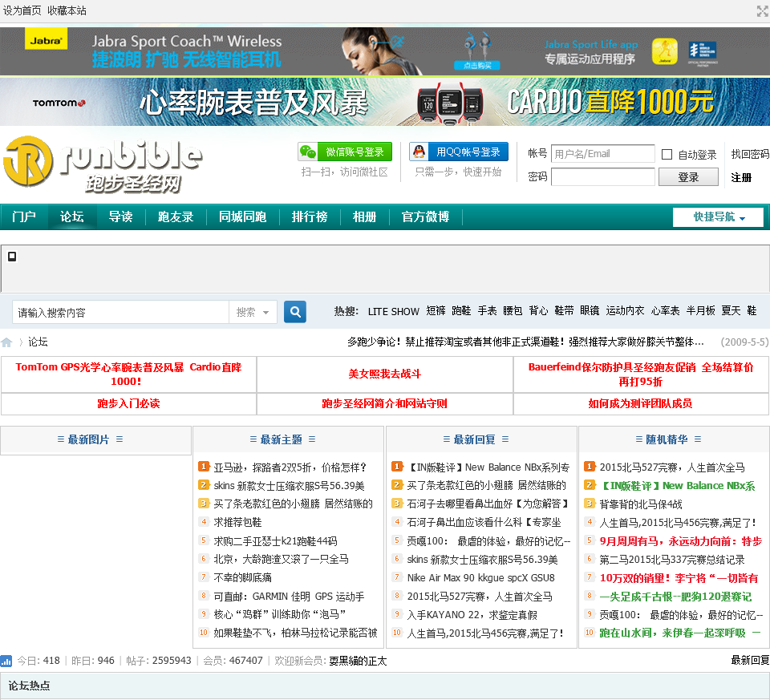
Task: Click 设为首页 link
Action: pos(22,10)
